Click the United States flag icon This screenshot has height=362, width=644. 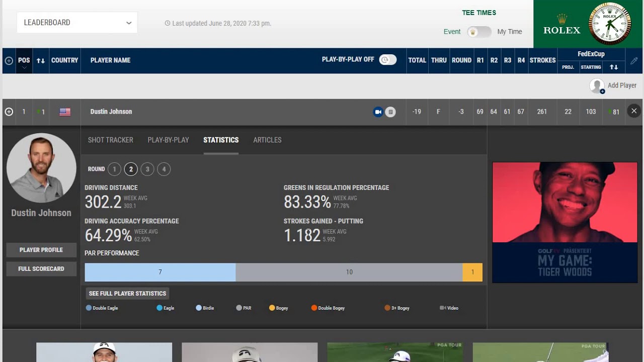pos(65,112)
